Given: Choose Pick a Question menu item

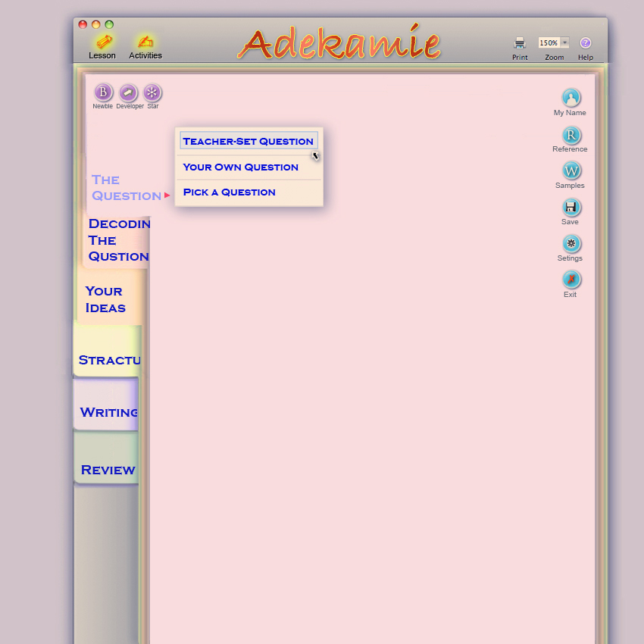Looking at the screenshot, I should [x=249, y=192].
